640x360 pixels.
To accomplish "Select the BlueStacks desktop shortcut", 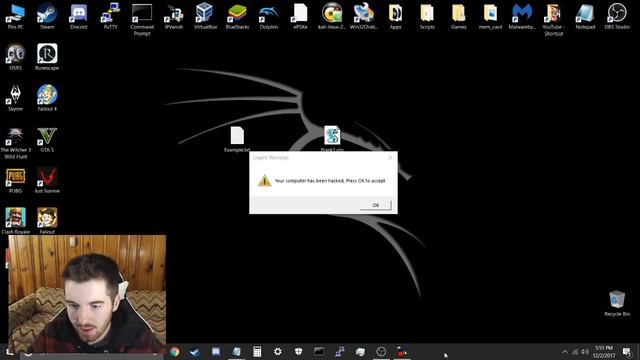I will [237, 16].
